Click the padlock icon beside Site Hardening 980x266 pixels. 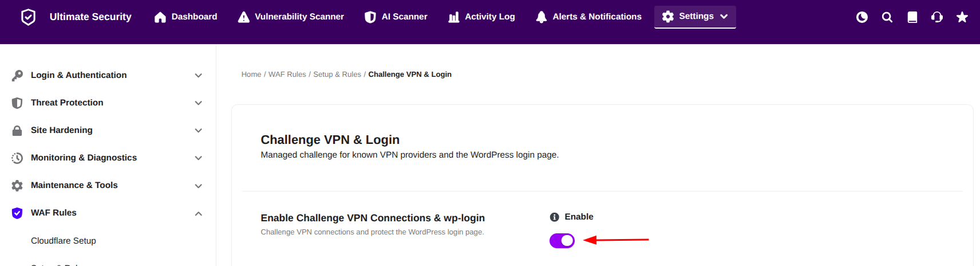[17, 130]
